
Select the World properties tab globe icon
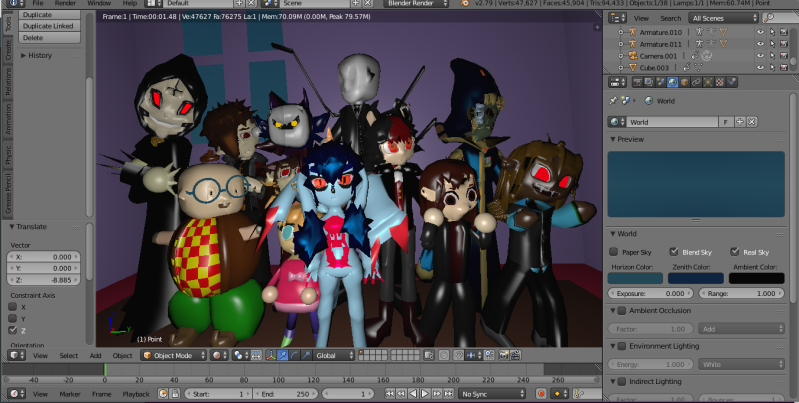click(673, 82)
